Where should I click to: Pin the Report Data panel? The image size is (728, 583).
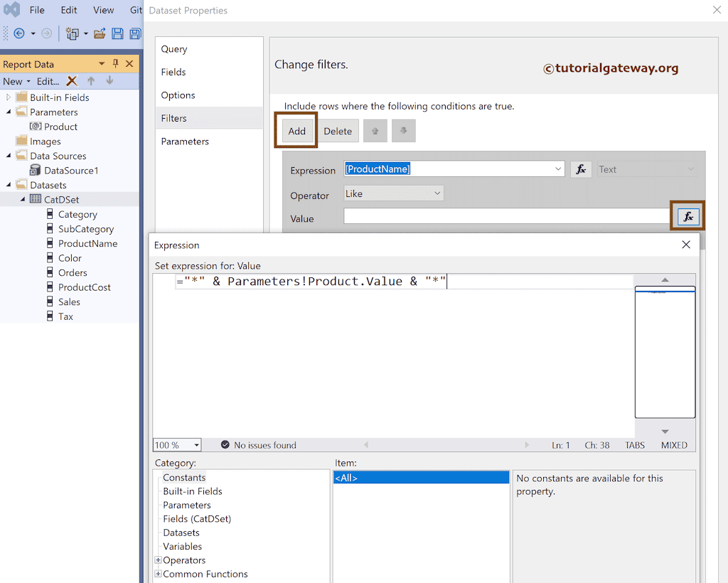pyautogui.click(x=114, y=63)
